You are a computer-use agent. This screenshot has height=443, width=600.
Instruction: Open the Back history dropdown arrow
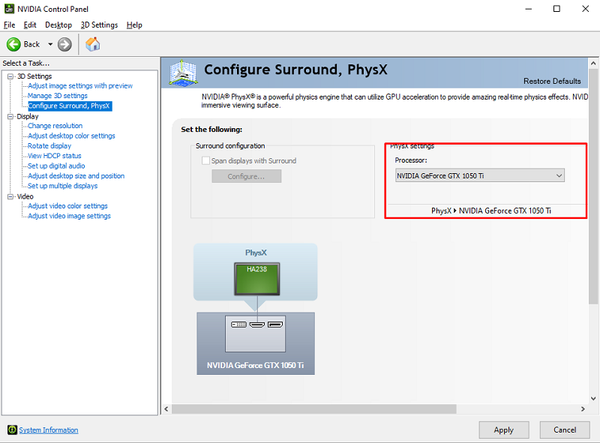point(50,44)
